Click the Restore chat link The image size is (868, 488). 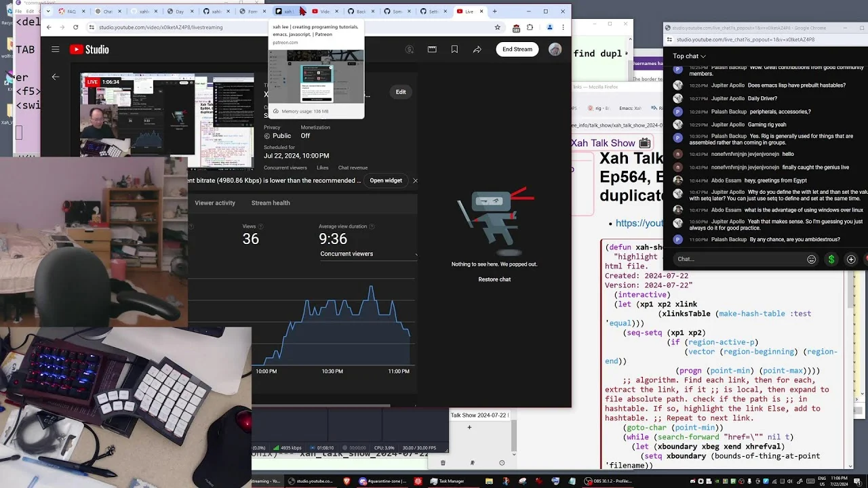[x=494, y=279]
